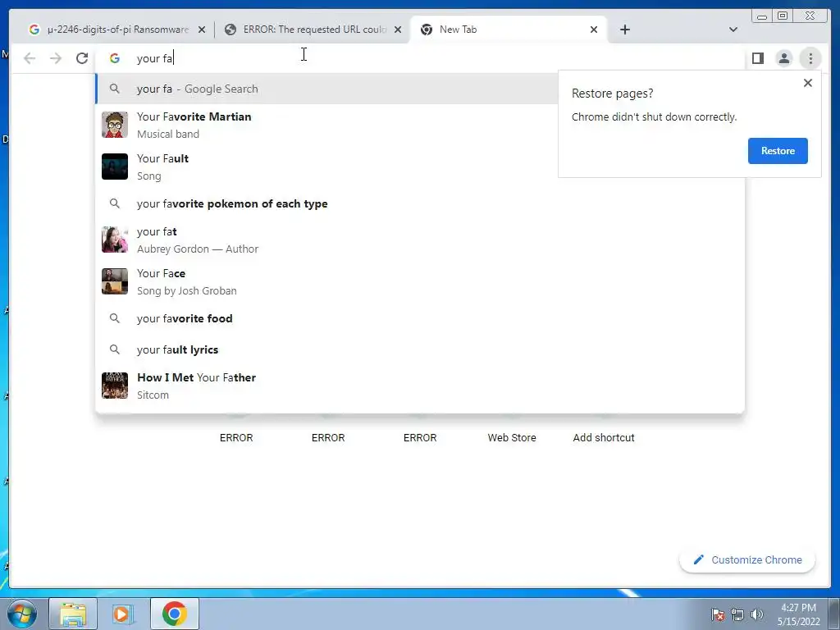Click search icon beside pokemon suggestion
This screenshot has height=630, width=840.
pos(115,203)
